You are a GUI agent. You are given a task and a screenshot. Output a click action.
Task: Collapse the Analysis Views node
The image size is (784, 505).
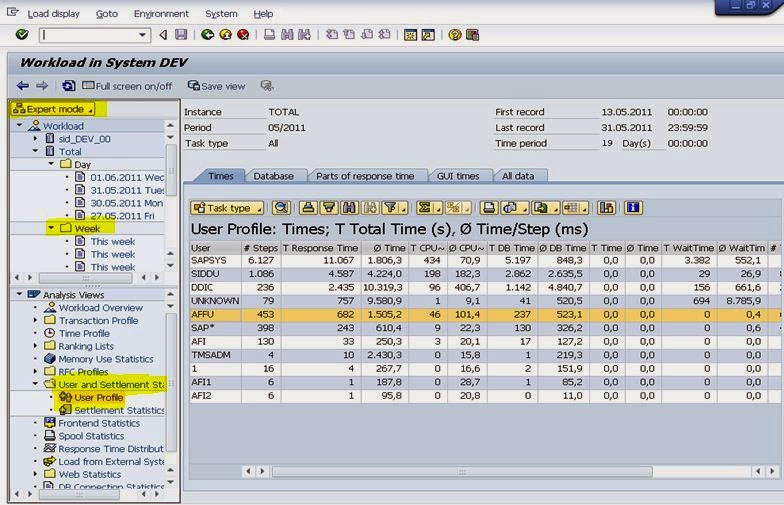coord(20,294)
